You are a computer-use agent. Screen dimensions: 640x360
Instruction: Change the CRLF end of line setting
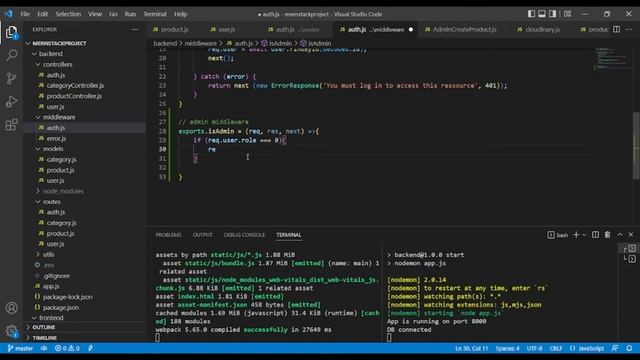[556, 348]
